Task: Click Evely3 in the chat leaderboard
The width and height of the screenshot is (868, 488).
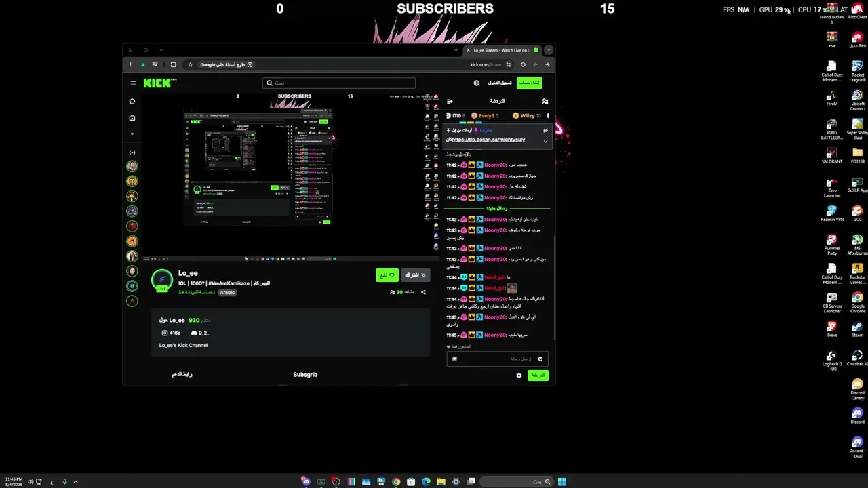Action: point(485,116)
